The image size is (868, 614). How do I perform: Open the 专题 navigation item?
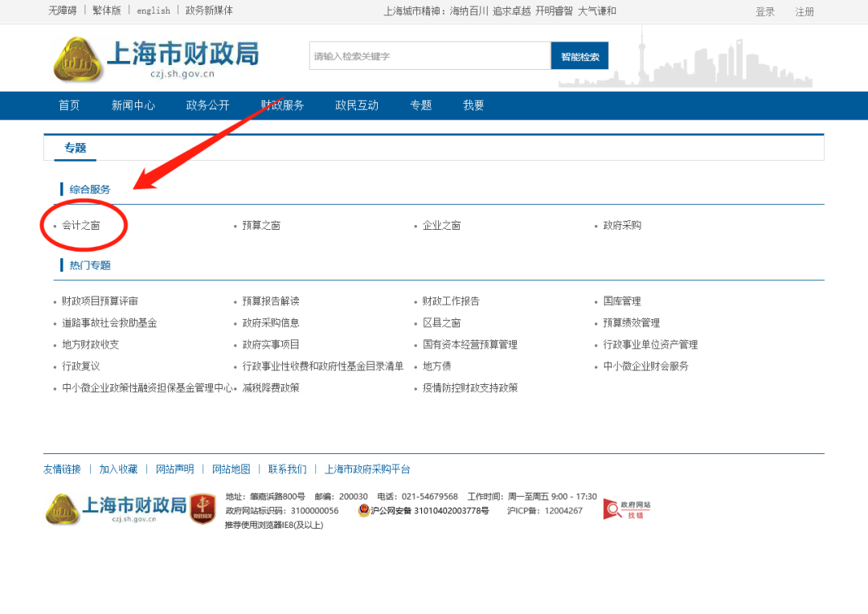pyautogui.click(x=420, y=105)
